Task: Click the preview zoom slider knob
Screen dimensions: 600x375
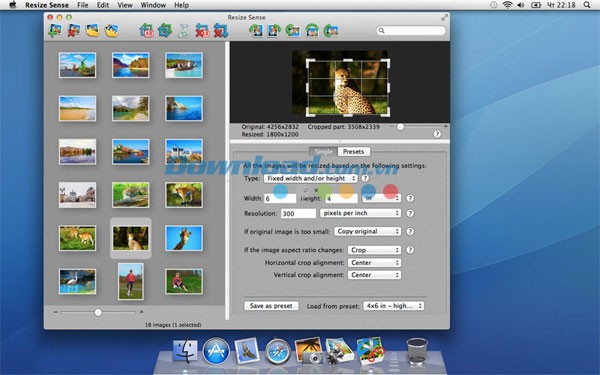Action: coord(400,127)
